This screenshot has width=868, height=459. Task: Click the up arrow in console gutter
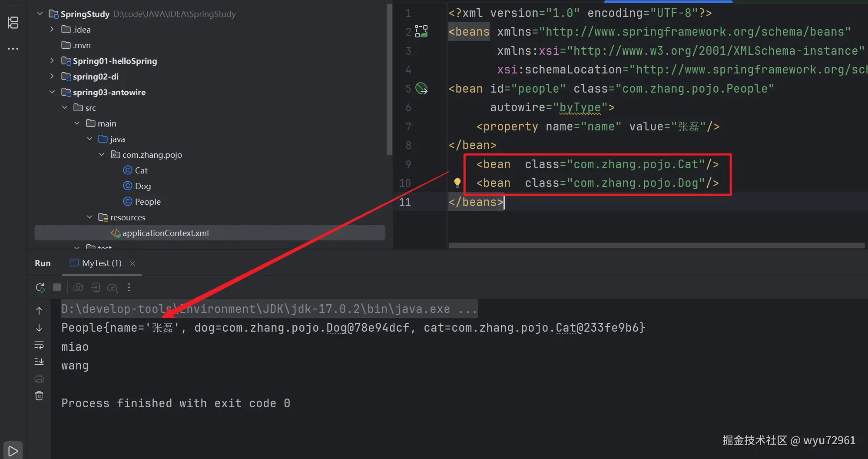point(39,311)
